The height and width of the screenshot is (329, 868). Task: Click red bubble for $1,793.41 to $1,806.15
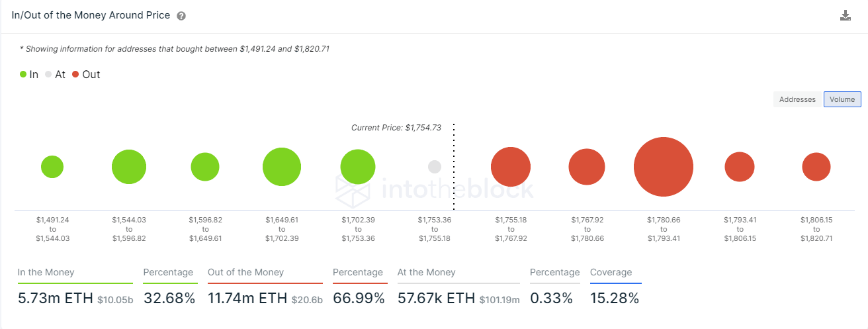pos(740,167)
